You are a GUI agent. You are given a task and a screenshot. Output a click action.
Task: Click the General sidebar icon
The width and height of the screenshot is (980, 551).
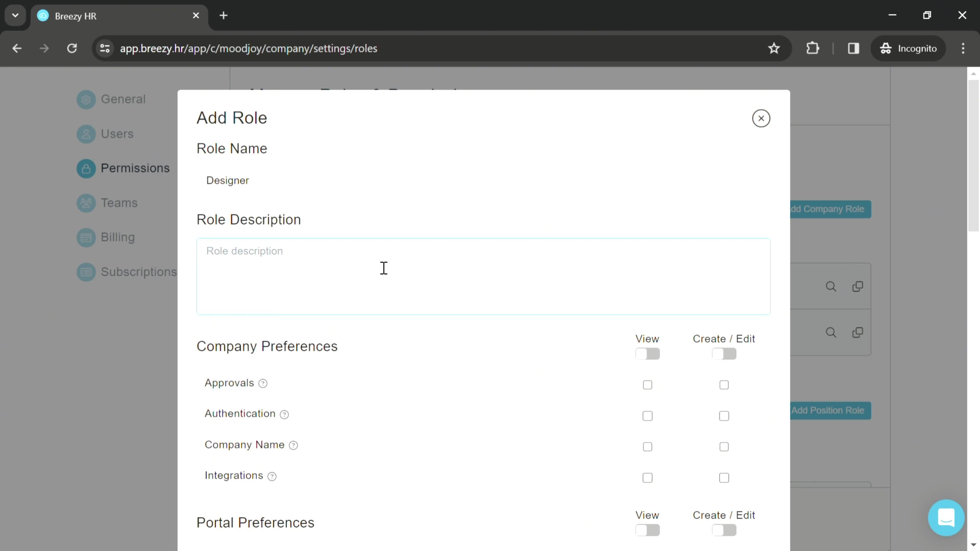click(x=85, y=99)
